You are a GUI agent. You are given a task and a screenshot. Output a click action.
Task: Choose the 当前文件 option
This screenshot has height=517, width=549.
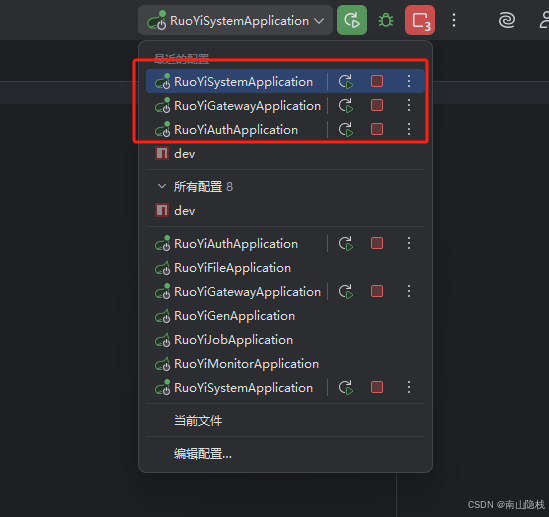(x=285, y=420)
